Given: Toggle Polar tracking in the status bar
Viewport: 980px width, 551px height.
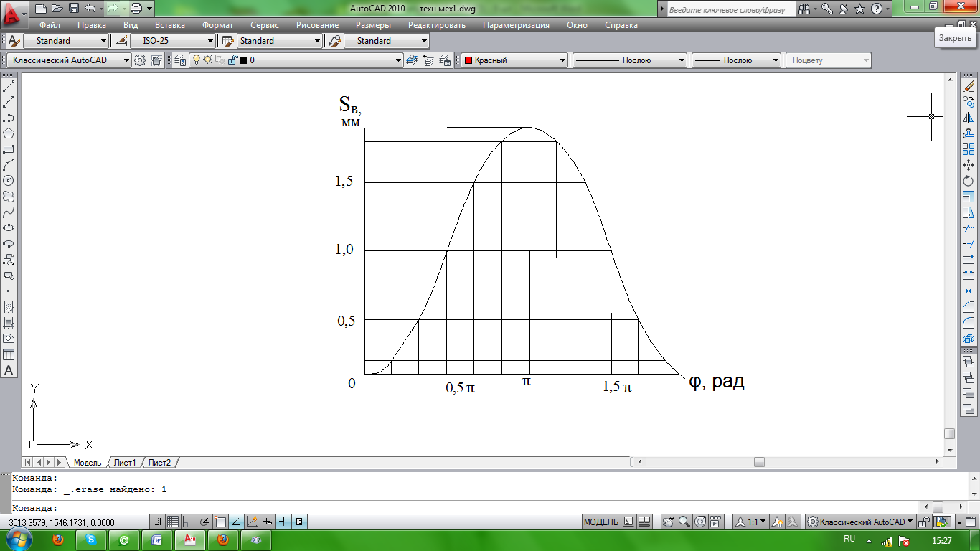Looking at the screenshot, I should coord(204,522).
